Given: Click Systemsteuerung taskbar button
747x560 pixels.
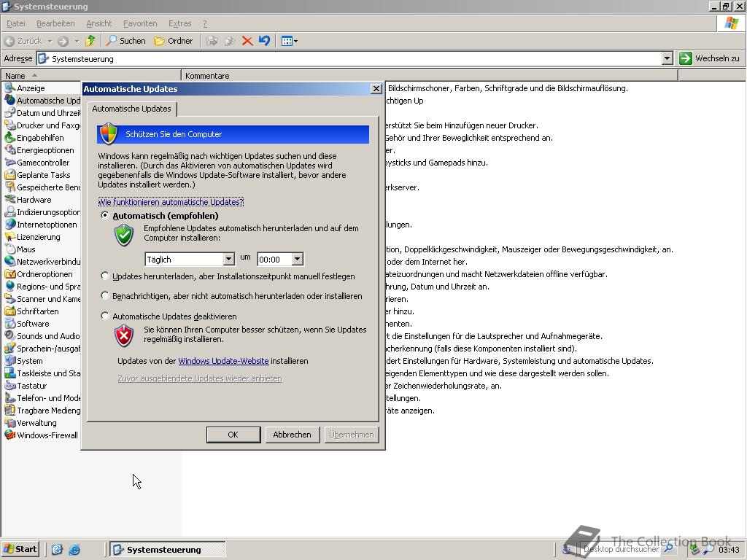Looking at the screenshot, I should [x=168, y=550].
